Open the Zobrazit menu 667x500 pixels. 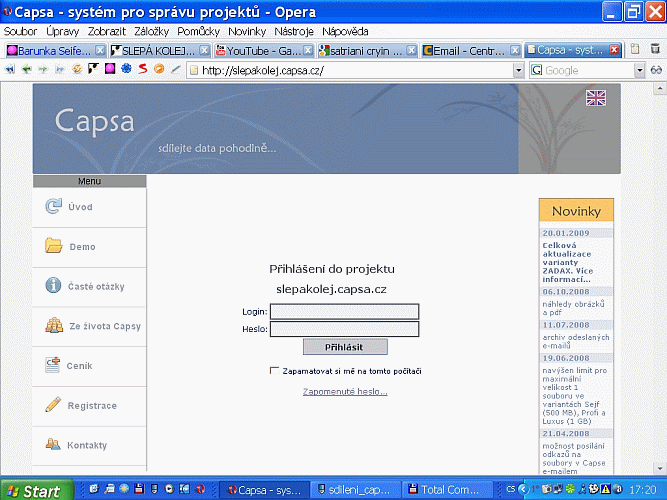pyautogui.click(x=107, y=31)
